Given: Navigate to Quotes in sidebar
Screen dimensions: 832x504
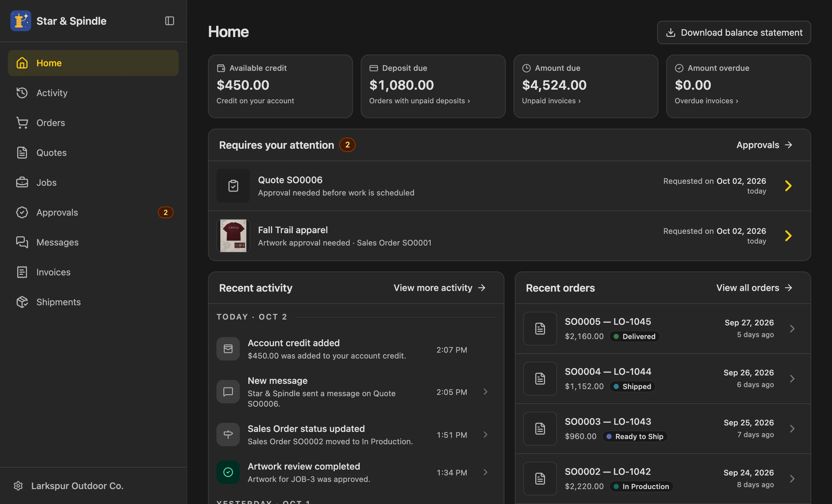Looking at the screenshot, I should (x=93, y=153).
